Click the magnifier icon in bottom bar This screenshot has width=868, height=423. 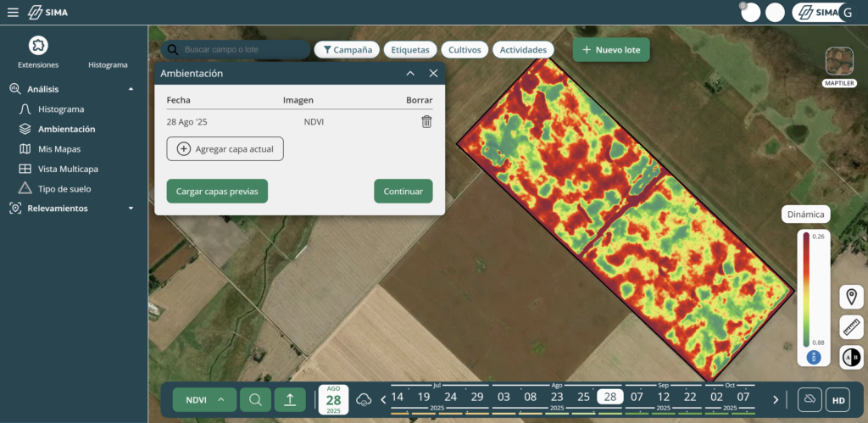coord(255,399)
